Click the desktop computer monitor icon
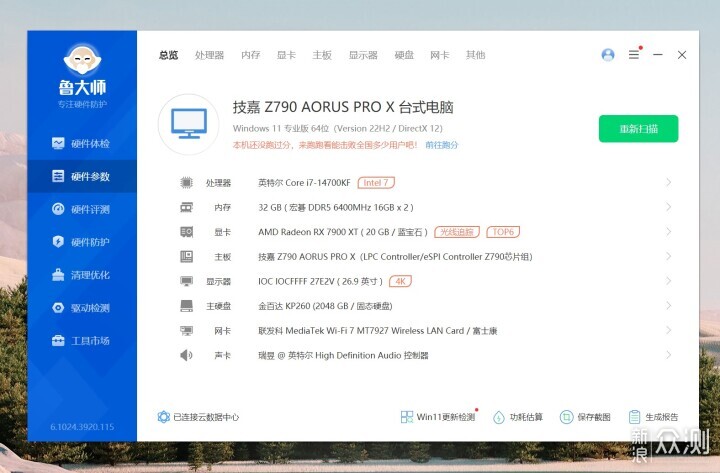 [189, 124]
